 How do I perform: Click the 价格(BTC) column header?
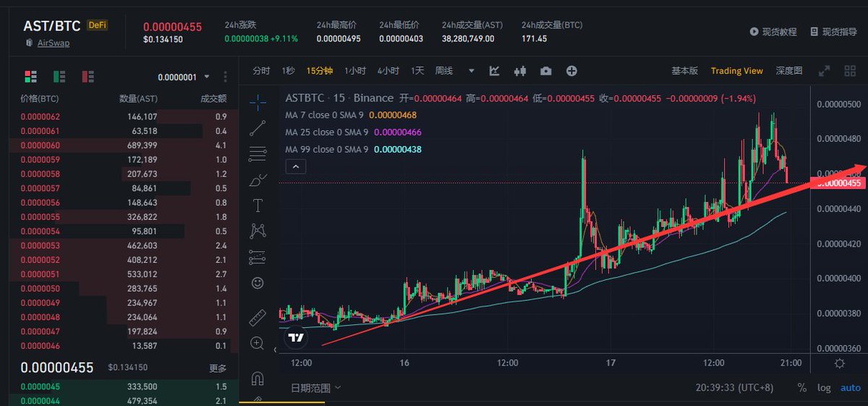[x=39, y=98]
